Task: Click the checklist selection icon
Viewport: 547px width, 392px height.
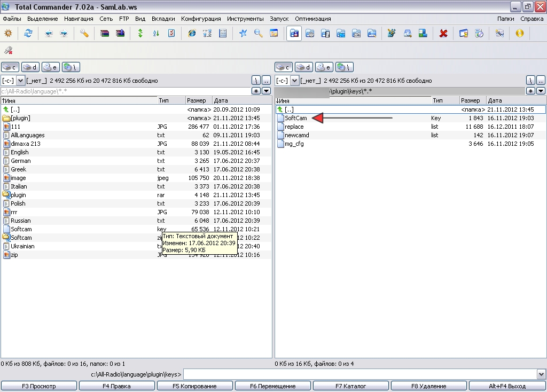Action: (171, 34)
